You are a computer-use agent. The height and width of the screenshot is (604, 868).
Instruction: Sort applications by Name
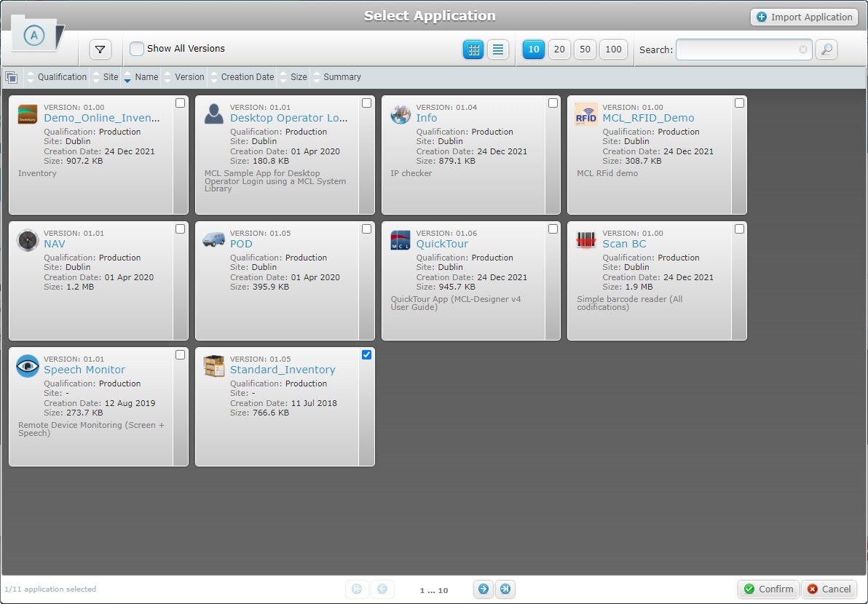pyautogui.click(x=146, y=76)
